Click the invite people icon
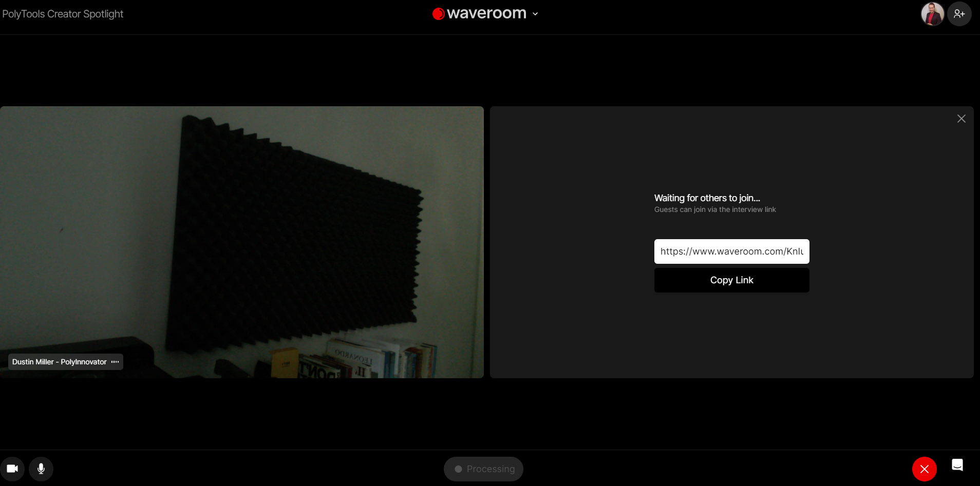980x486 pixels. click(x=959, y=14)
